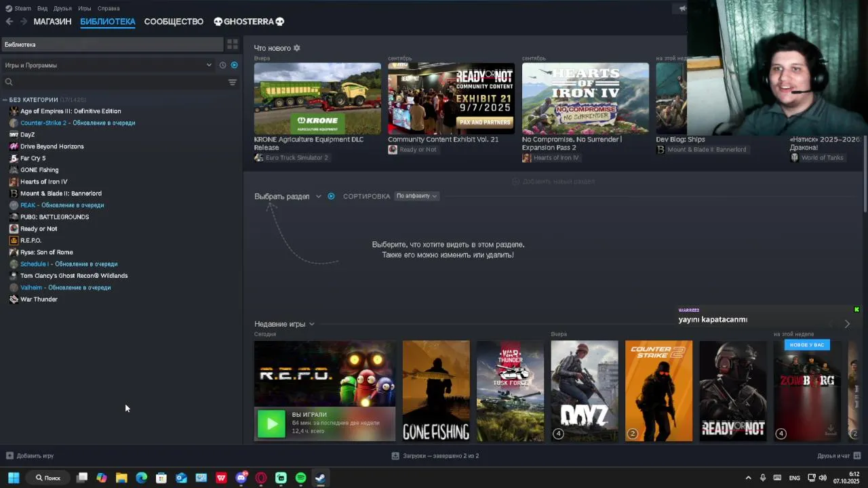Click the microphone tray icon
This screenshot has height=488, width=868.
point(763,478)
